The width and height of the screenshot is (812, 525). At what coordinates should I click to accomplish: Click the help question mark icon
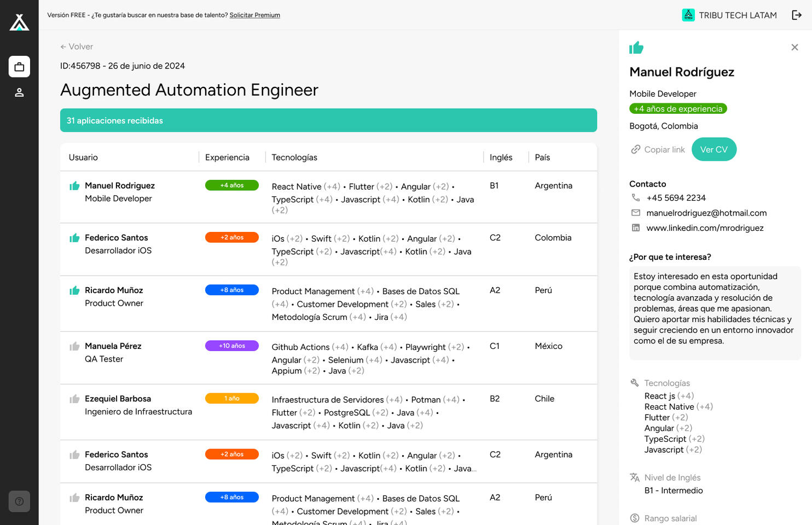(19, 501)
